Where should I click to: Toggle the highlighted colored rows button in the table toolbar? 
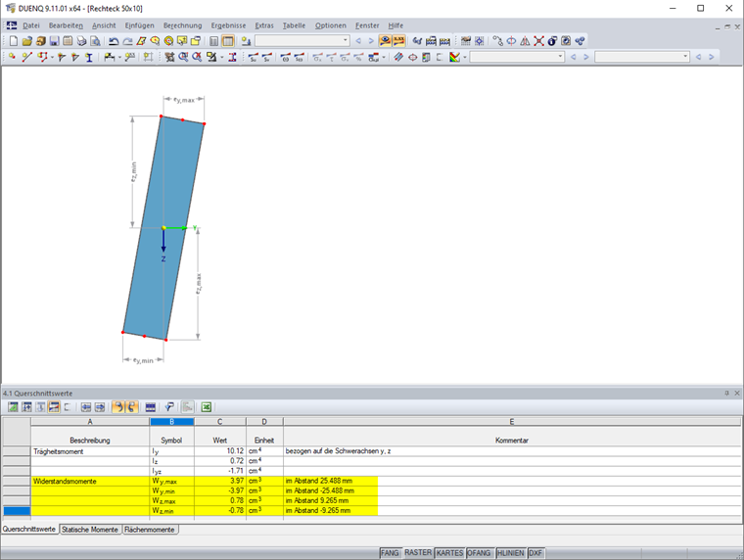click(x=54, y=407)
